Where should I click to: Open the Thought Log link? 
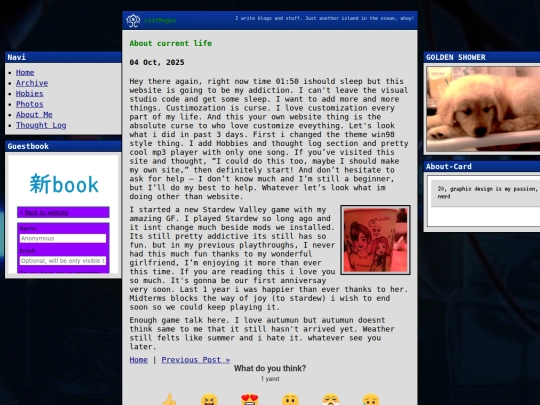click(x=41, y=125)
